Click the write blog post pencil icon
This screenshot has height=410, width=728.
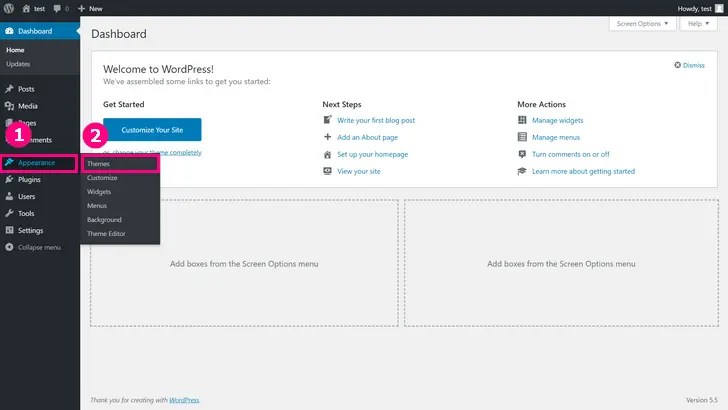pos(327,120)
